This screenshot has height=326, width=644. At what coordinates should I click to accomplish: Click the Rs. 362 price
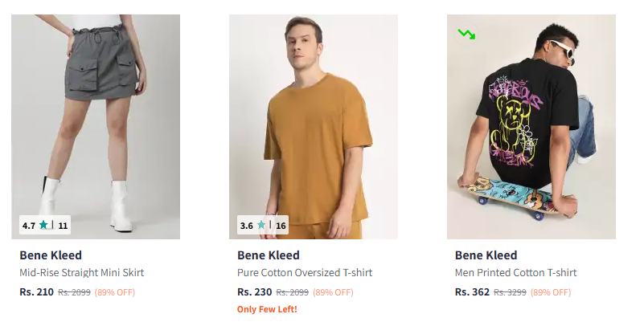pyautogui.click(x=472, y=291)
